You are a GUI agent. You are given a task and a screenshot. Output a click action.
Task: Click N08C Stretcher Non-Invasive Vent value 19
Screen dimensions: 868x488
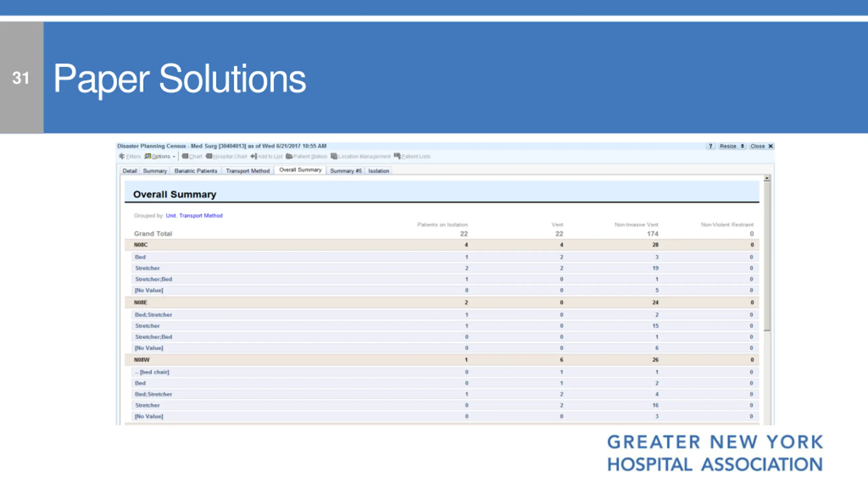pos(655,268)
